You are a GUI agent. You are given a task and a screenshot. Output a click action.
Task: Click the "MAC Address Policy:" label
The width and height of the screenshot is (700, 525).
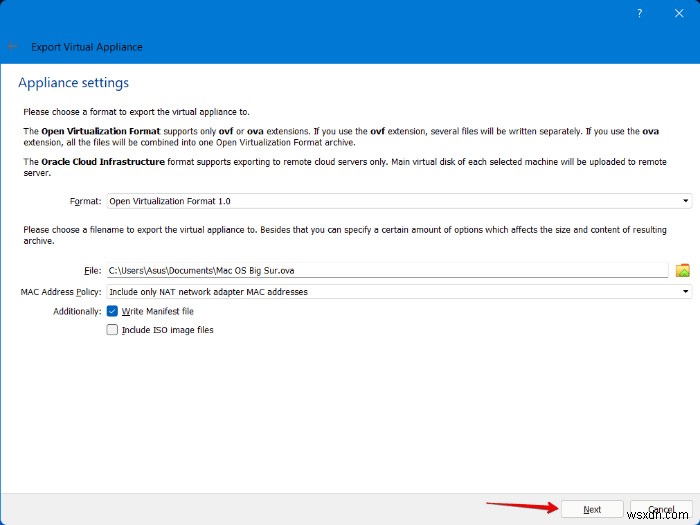pos(61,292)
